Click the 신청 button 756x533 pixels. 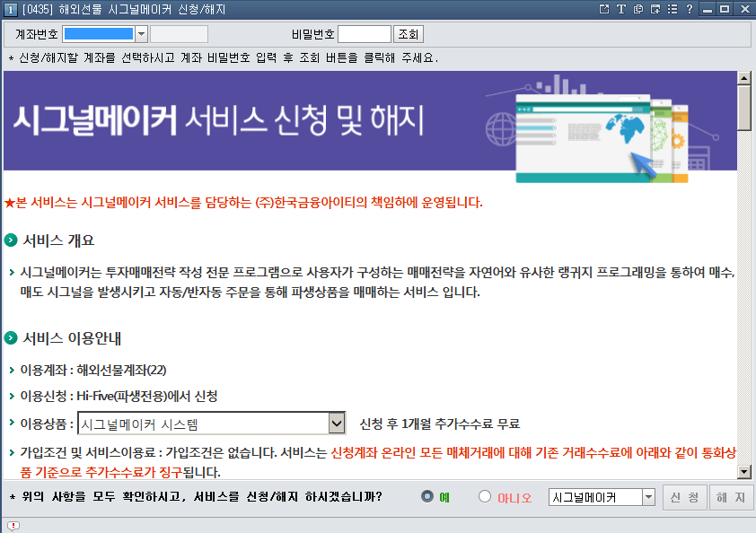(x=685, y=497)
